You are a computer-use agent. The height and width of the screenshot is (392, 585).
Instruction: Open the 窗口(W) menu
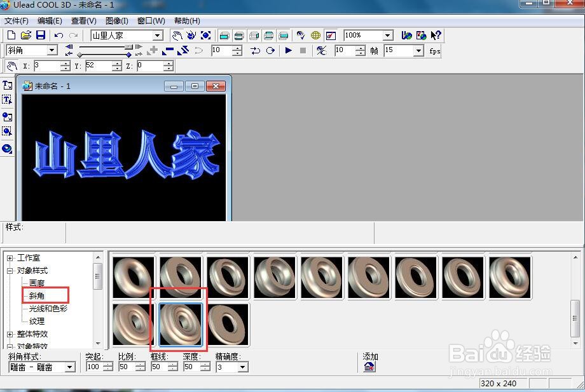coord(151,21)
